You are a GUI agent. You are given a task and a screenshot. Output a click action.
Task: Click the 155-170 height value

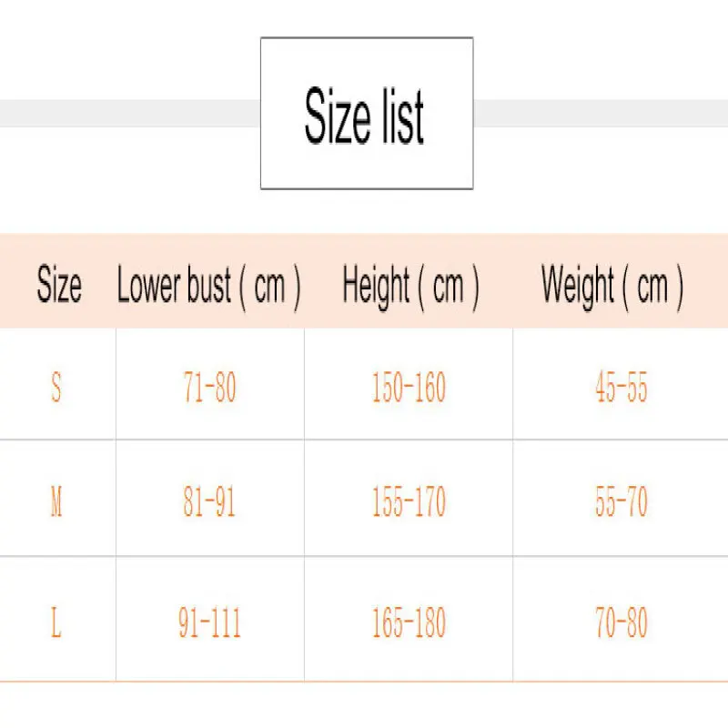tap(409, 502)
